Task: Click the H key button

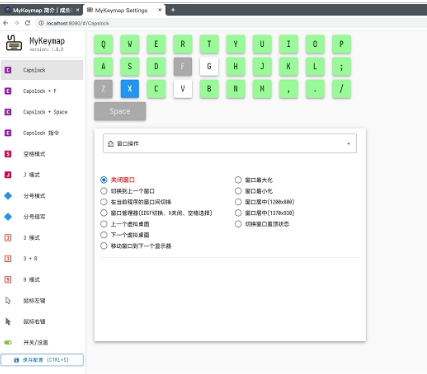Action: point(236,66)
